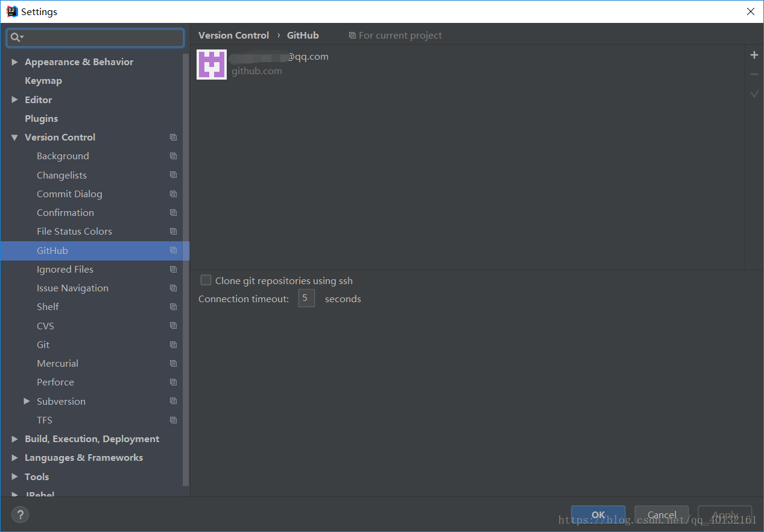The height and width of the screenshot is (532, 764).
Task: Click OK to confirm settings
Action: pyautogui.click(x=598, y=515)
